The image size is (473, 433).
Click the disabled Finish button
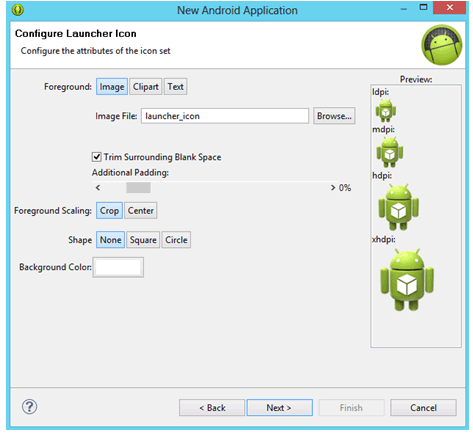pyautogui.click(x=351, y=408)
